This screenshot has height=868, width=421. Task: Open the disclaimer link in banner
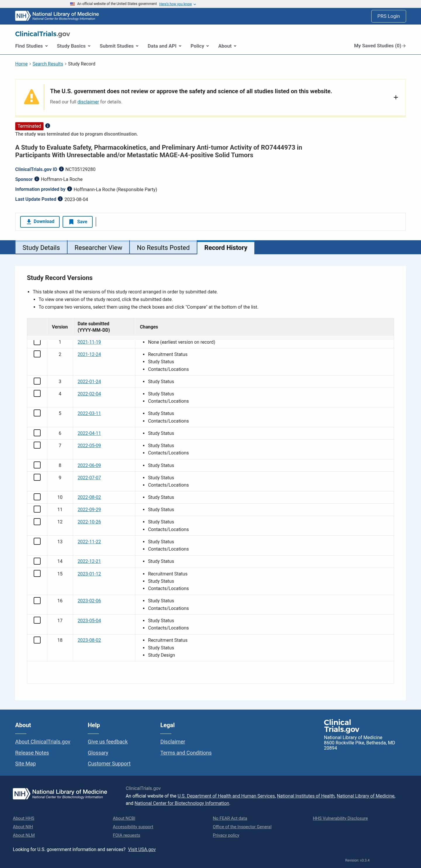[x=88, y=102]
